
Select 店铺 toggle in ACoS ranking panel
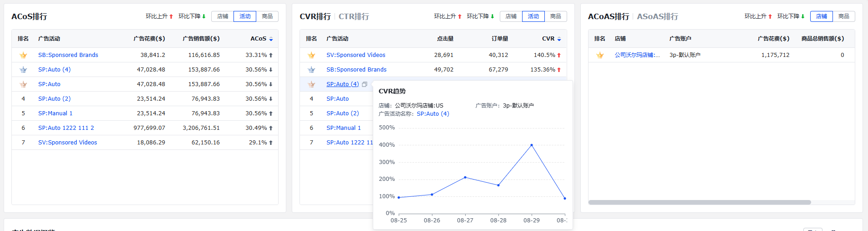pyautogui.click(x=223, y=16)
